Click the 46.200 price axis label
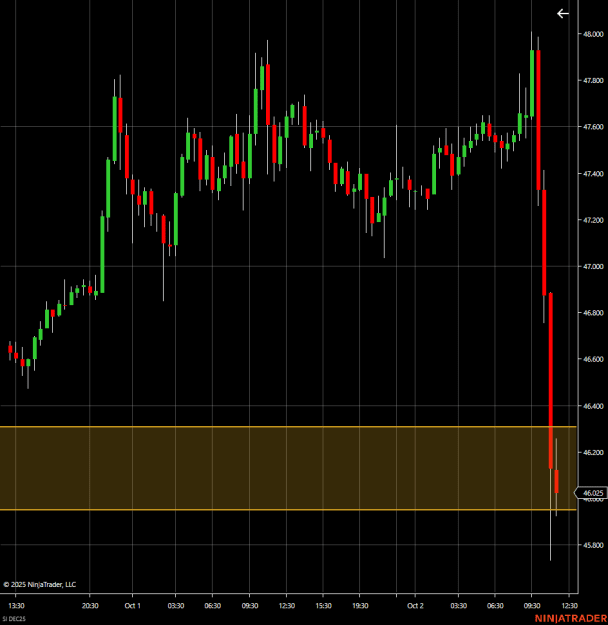 [593, 452]
